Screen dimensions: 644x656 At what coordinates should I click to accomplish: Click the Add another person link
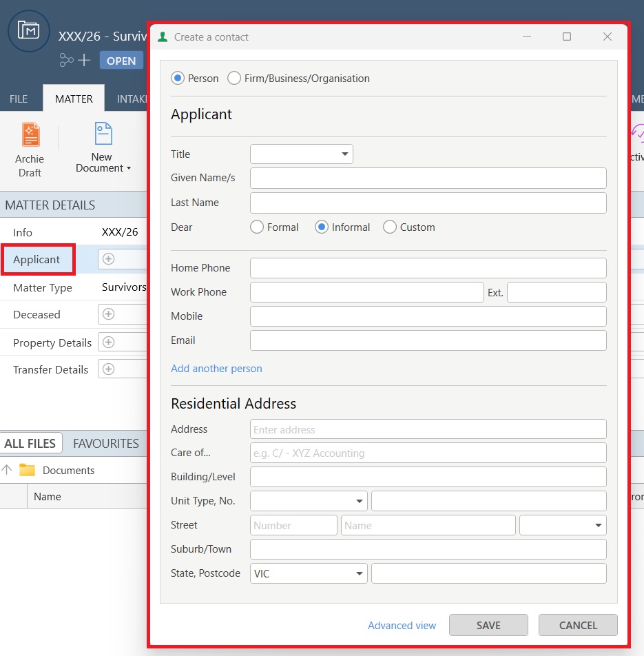pyautogui.click(x=216, y=369)
